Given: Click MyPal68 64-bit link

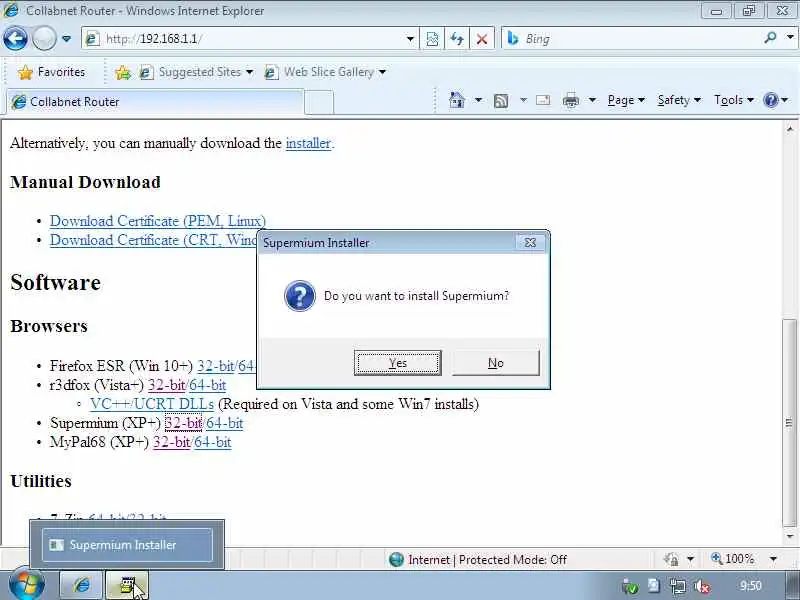Looking at the screenshot, I should click(213, 442).
